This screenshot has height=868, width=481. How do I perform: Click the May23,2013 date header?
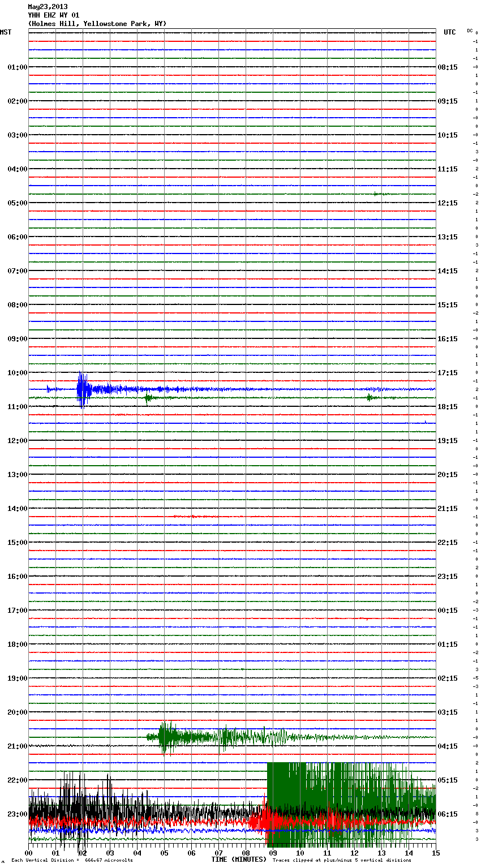48,7
